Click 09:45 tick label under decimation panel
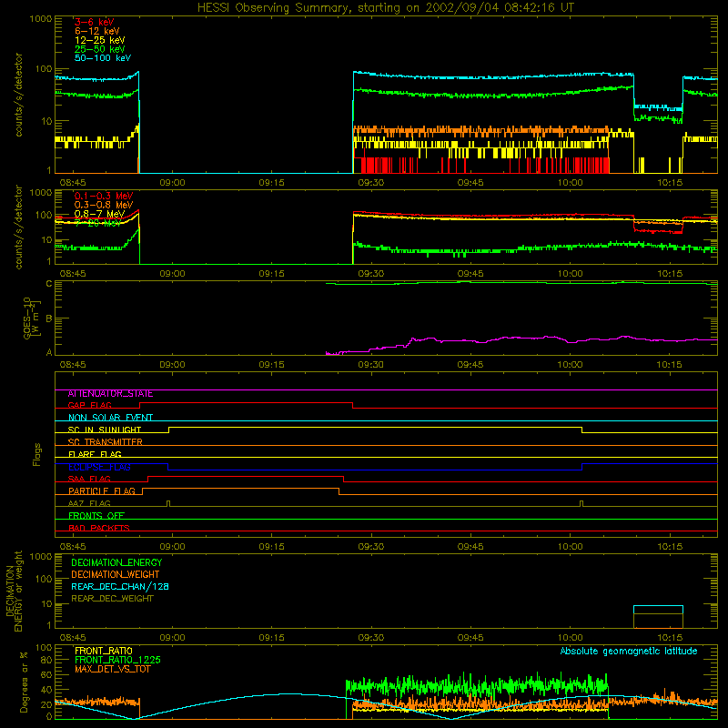The image size is (728, 728). tap(470, 638)
